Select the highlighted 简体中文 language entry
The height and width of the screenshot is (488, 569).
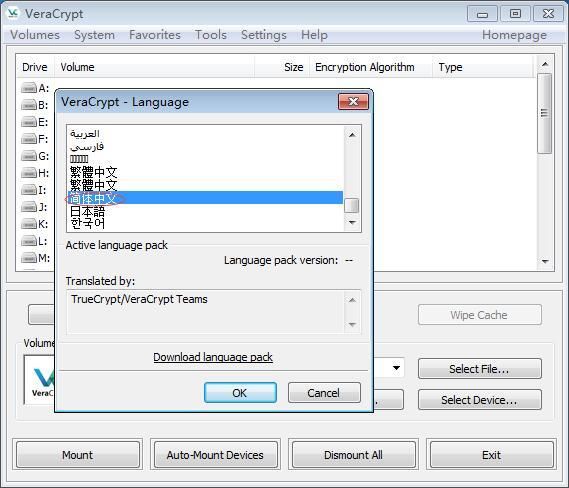[205, 198]
